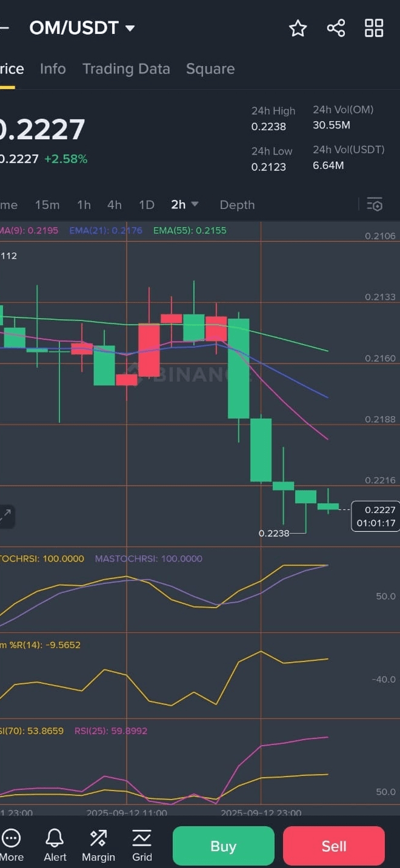
Task: Select the 1h timeframe
Action: (x=84, y=205)
